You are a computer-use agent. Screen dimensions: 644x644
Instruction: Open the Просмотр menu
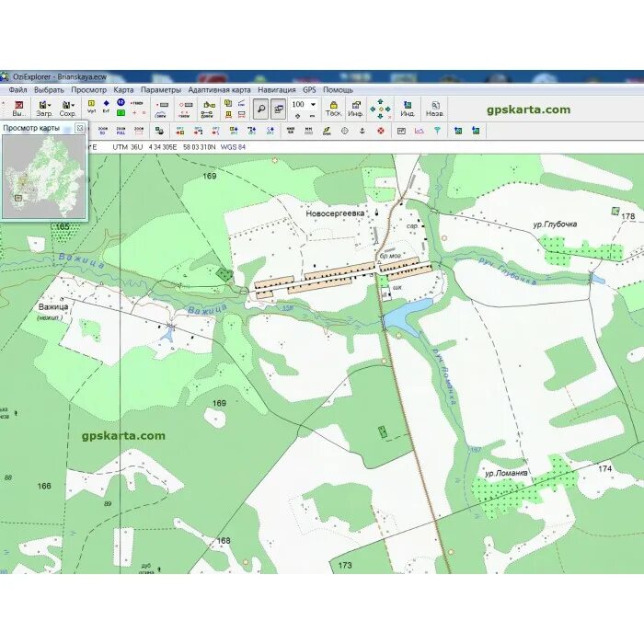(x=88, y=89)
